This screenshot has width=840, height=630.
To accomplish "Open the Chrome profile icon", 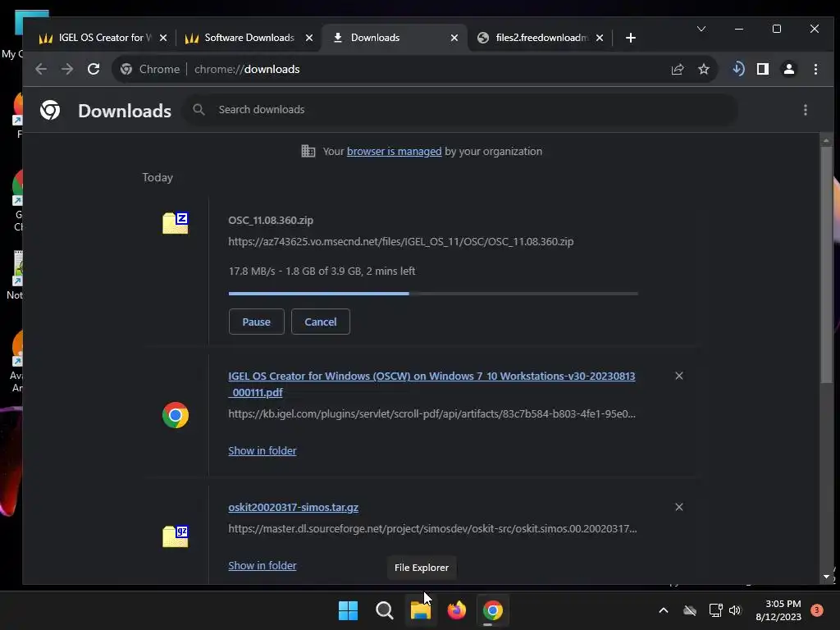I will 789,69.
